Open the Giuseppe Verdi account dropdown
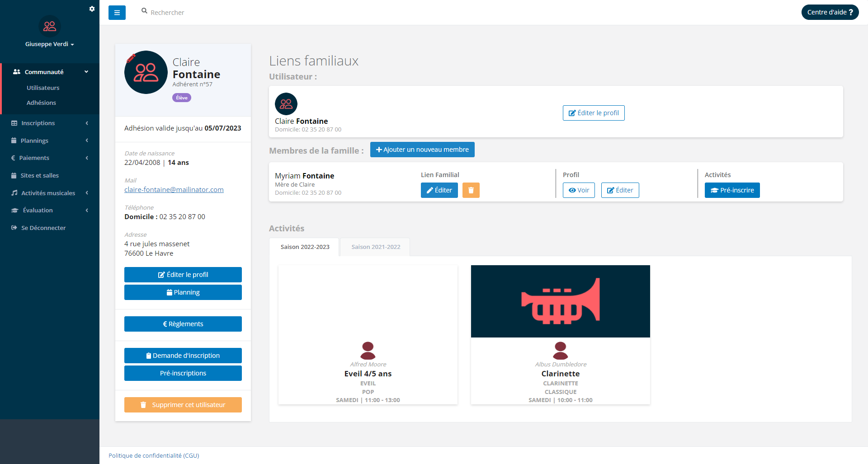 tap(50, 44)
